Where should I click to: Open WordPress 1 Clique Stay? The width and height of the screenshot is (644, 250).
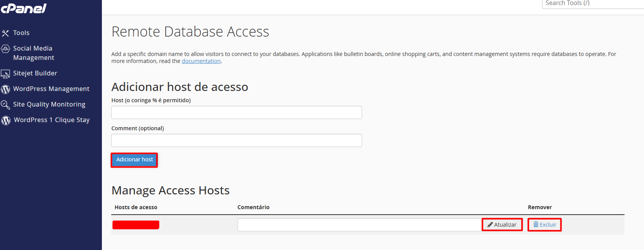(x=52, y=120)
